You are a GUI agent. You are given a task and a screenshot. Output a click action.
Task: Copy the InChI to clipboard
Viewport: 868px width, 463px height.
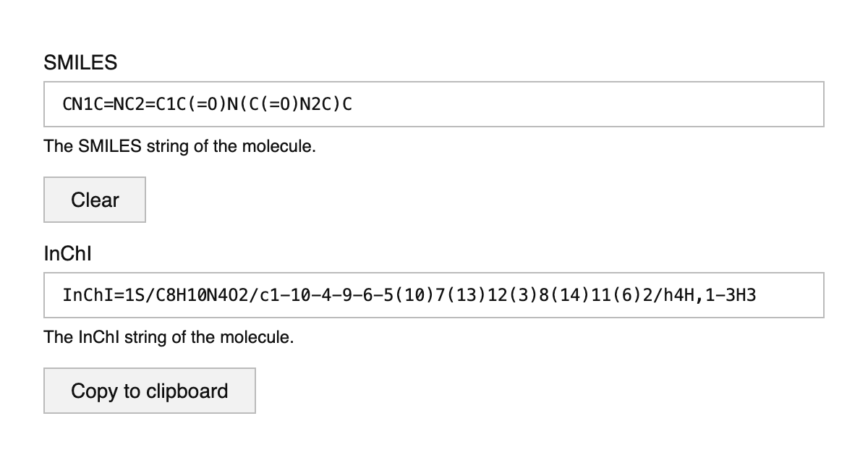point(150,391)
